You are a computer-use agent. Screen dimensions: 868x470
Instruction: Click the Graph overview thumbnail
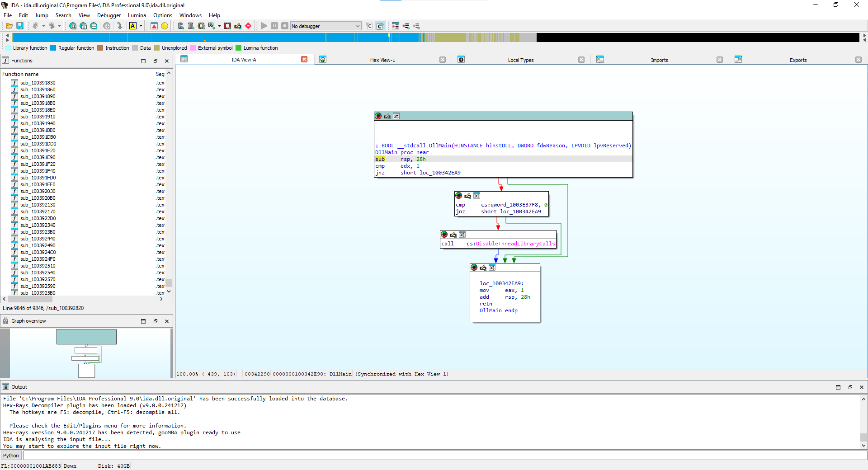tap(86, 353)
